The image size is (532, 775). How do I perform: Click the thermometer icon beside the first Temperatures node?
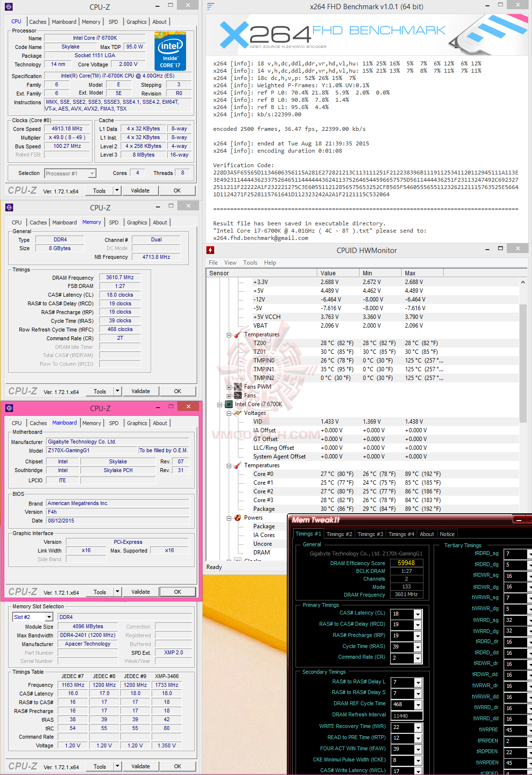pos(238,334)
